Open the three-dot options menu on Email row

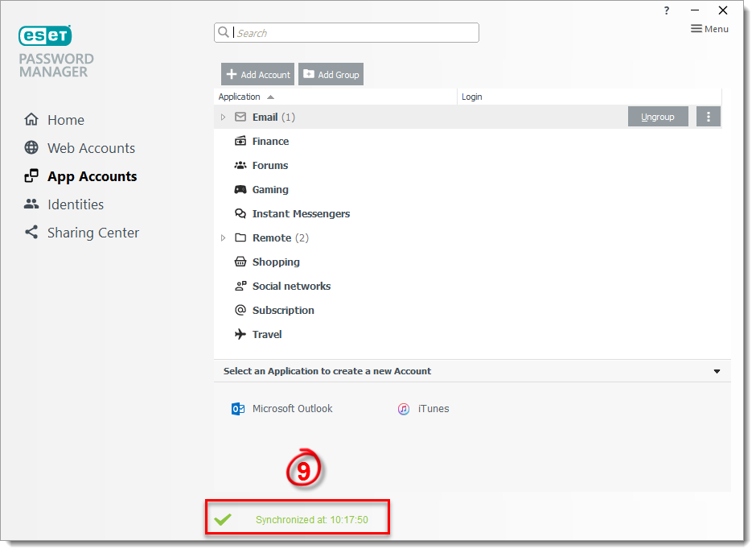708,116
